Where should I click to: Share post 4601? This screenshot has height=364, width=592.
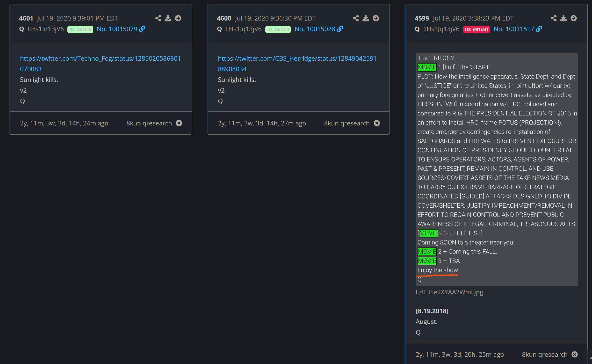(x=158, y=18)
